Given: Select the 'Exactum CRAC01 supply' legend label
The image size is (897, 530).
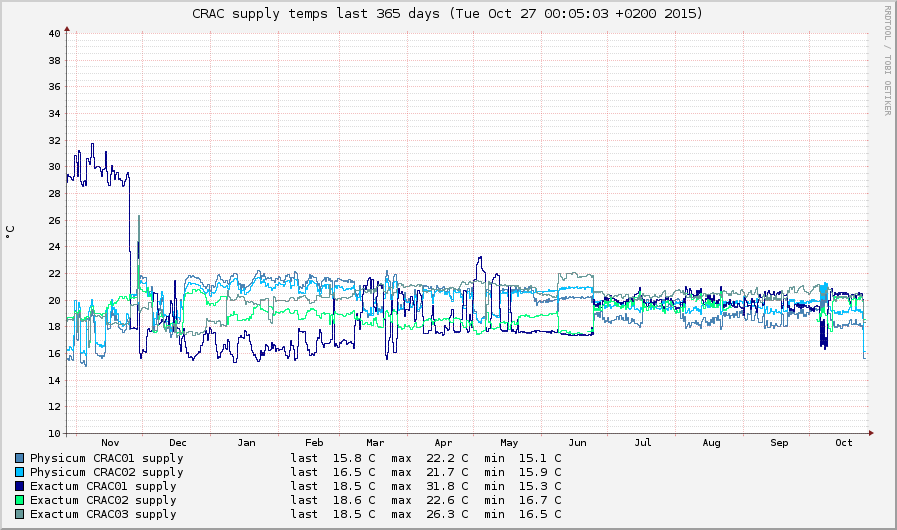Looking at the screenshot, I should coord(103,487).
